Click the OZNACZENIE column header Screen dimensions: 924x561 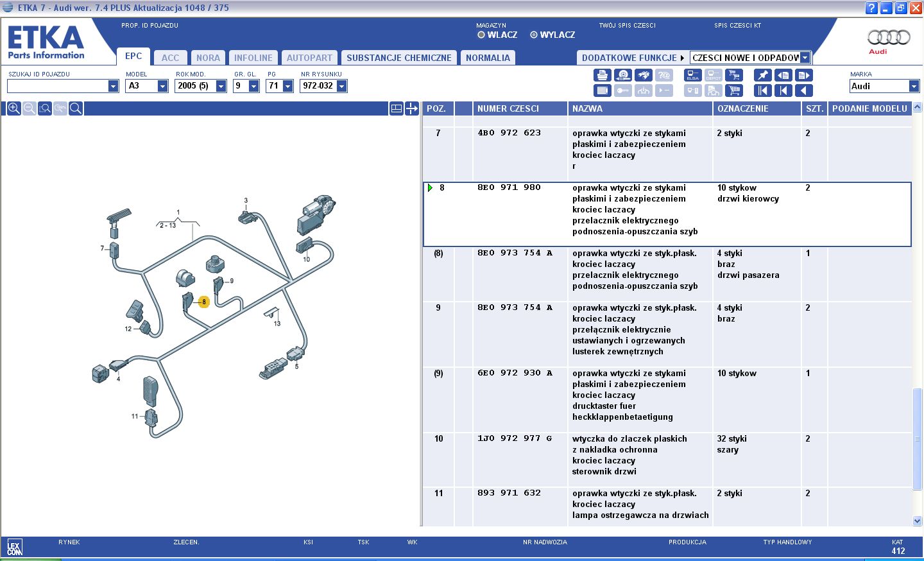pyautogui.click(x=757, y=108)
